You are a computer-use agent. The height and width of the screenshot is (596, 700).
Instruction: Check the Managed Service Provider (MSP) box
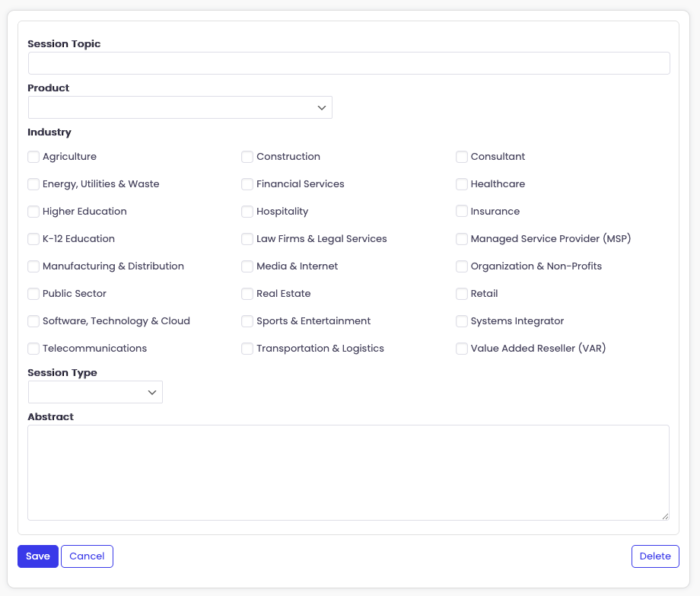462,239
